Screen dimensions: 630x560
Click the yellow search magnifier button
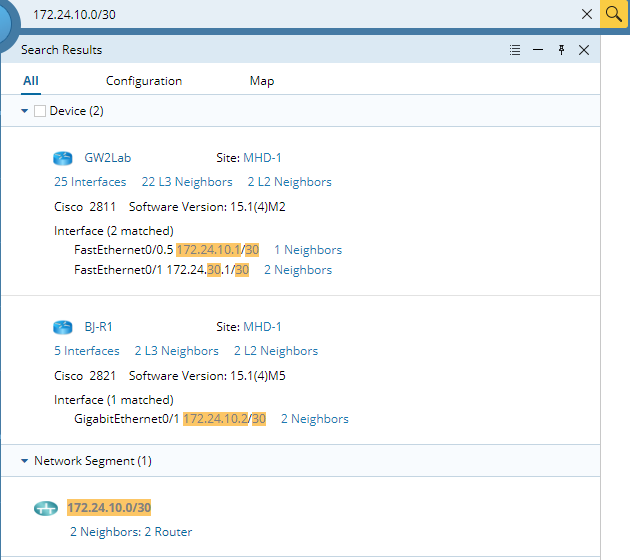pos(614,14)
